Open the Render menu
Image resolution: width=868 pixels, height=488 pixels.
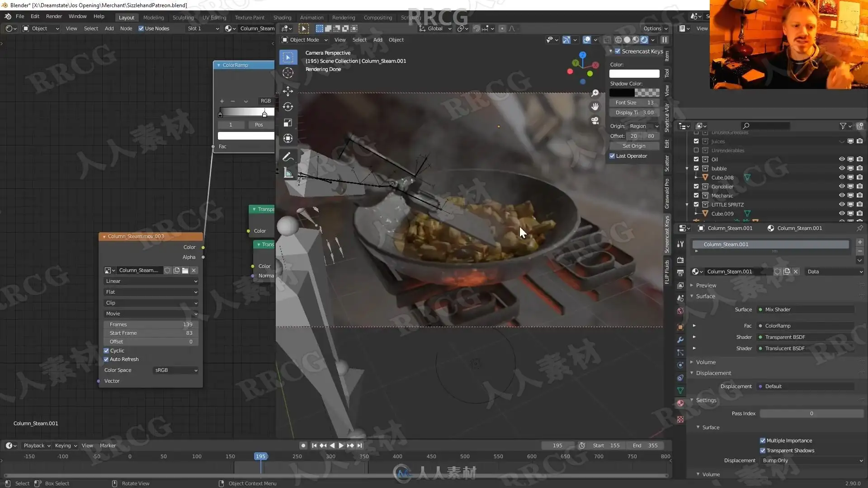pyautogui.click(x=54, y=16)
